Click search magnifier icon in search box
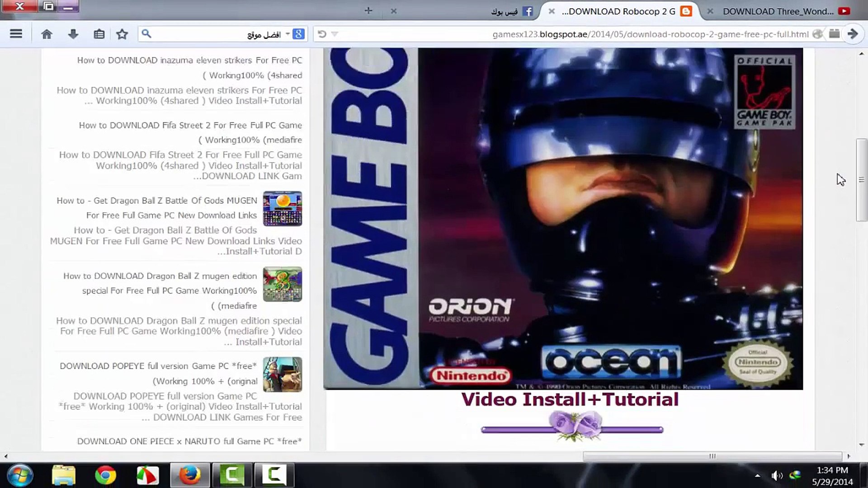Viewport: 868px width, 488px height. coord(146,34)
